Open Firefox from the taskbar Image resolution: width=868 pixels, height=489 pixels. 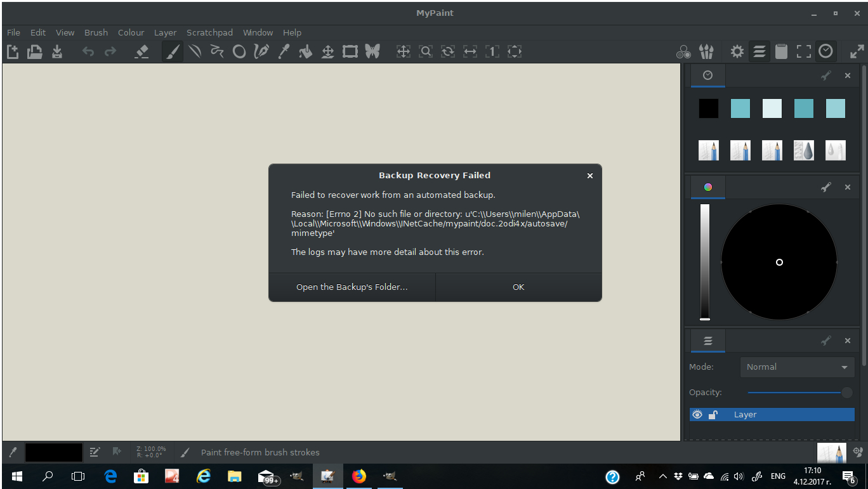coord(359,476)
